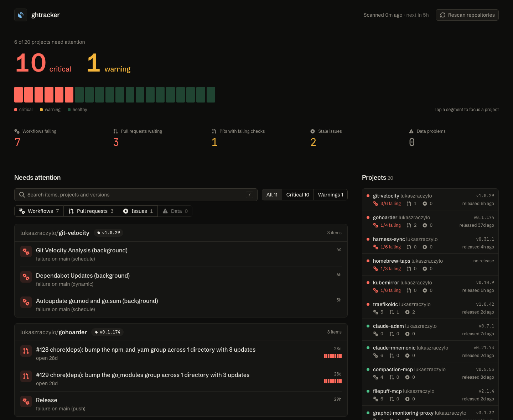The width and height of the screenshot is (513, 420).
Task: Click the Workflows failing count 7
Action: 17,142
